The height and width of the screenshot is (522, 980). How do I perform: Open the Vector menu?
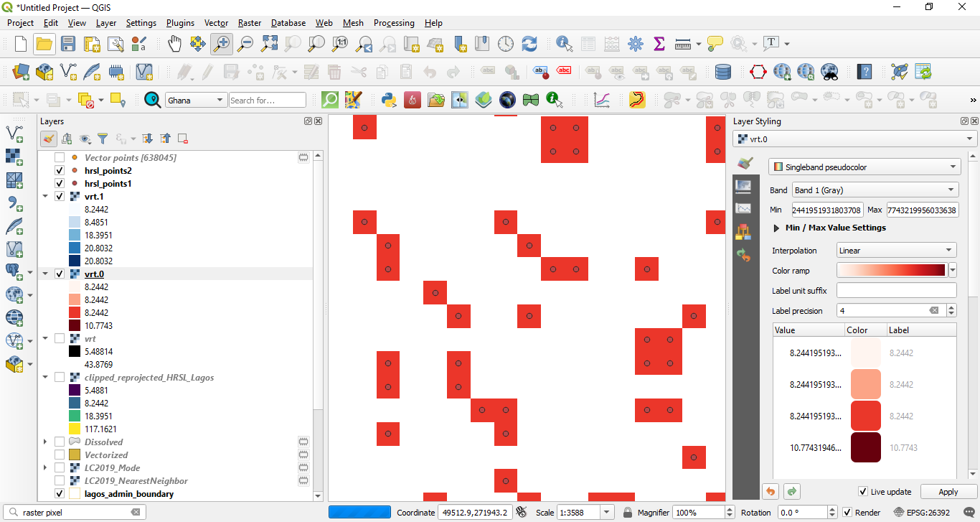tap(216, 23)
